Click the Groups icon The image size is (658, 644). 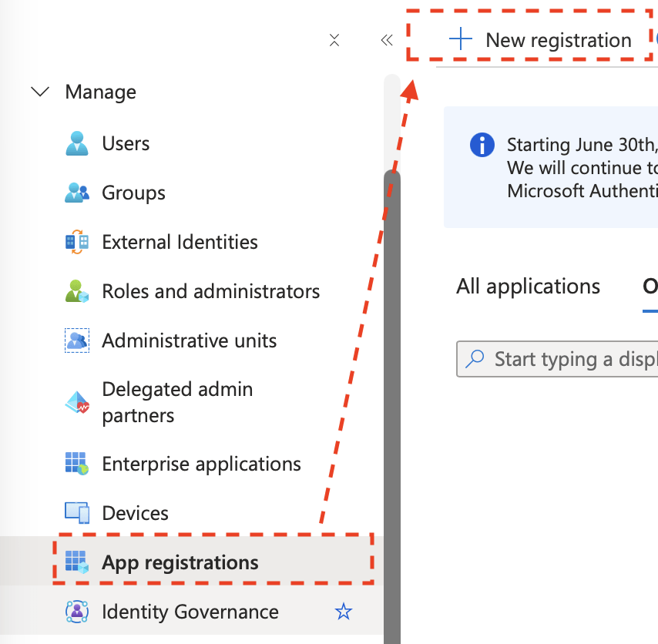tap(77, 193)
